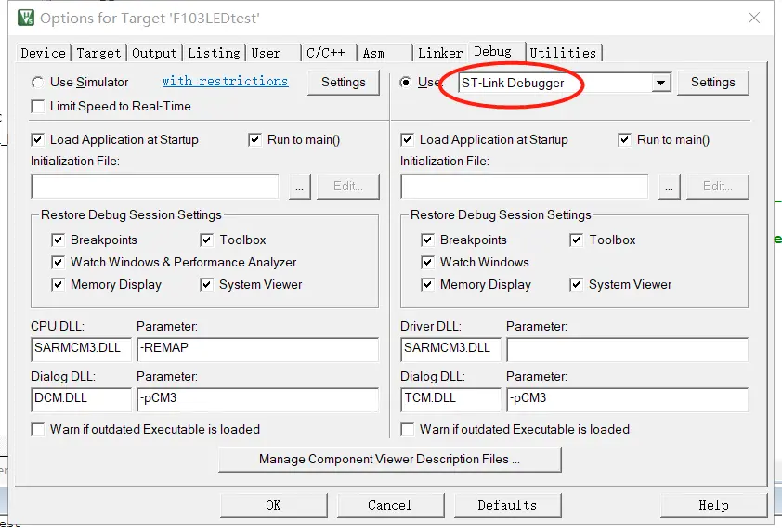Click the Driver DLL SARMCM3.DLL field
The image size is (782, 532).
click(450, 349)
